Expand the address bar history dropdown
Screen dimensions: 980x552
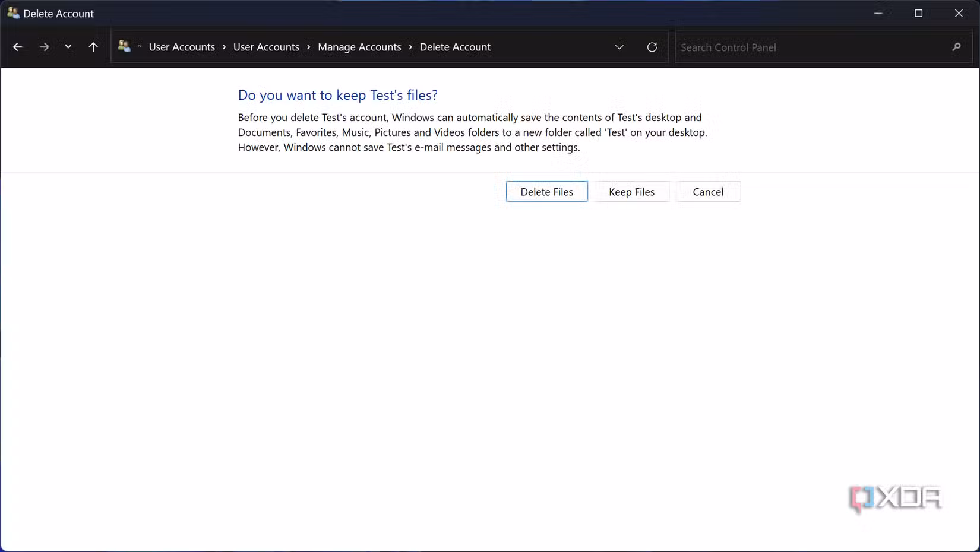coord(619,47)
